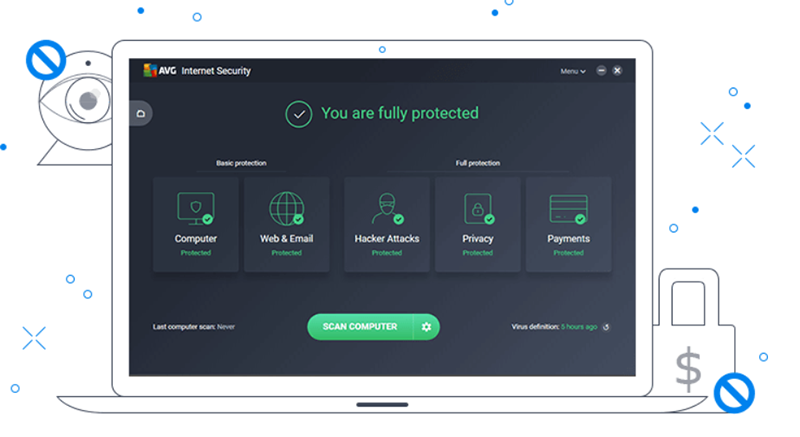The image size is (800, 437).
Task: Open the Privacy padlock document icon
Action: [477, 209]
